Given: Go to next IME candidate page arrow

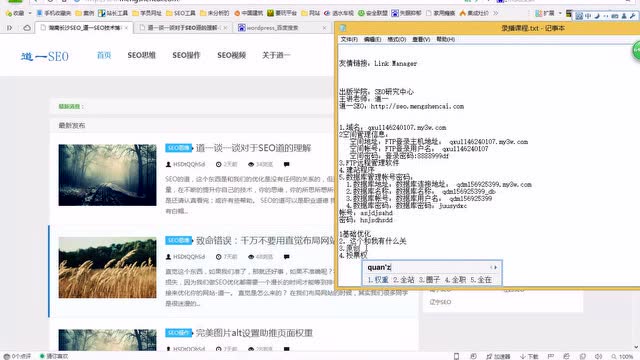Looking at the screenshot, I should click(496, 267).
